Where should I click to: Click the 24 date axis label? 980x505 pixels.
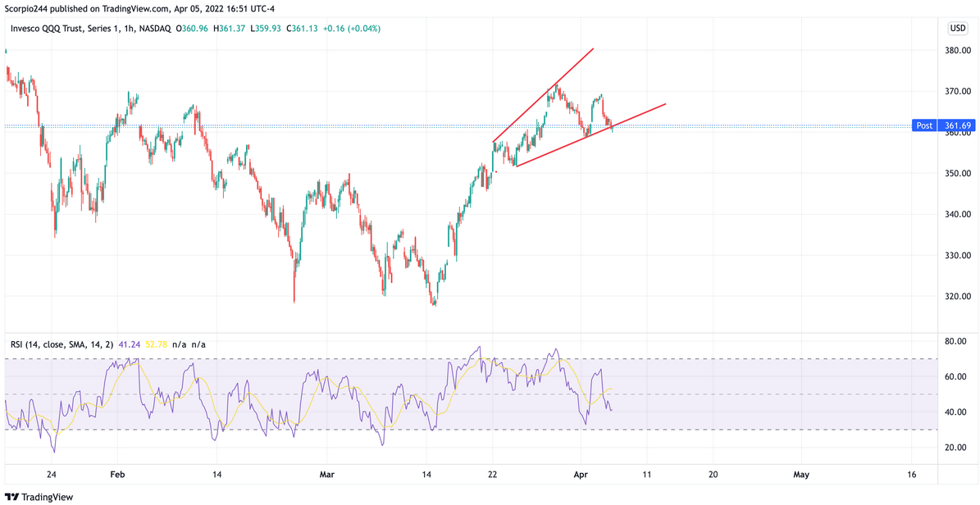(52, 475)
